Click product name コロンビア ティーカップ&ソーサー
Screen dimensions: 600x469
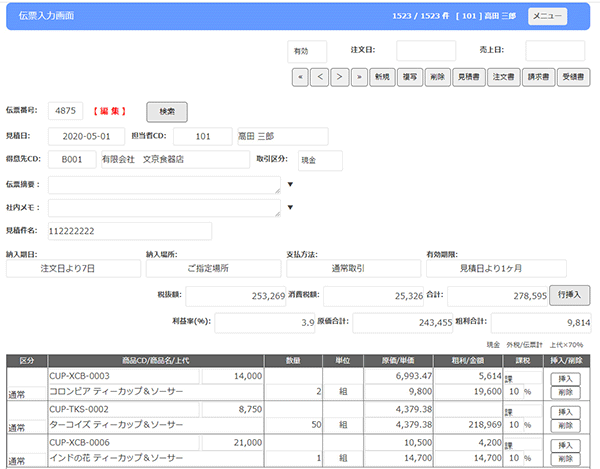point(156,392)
